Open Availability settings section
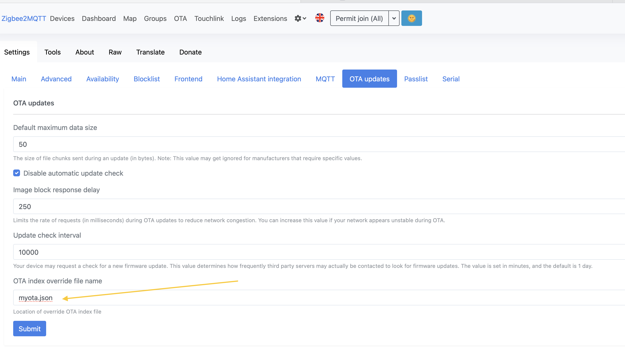 tap(103, 79)
